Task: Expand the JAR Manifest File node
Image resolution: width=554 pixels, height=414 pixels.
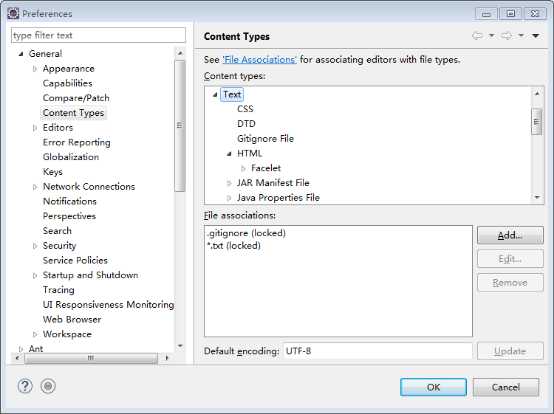Action: point(229,183)
